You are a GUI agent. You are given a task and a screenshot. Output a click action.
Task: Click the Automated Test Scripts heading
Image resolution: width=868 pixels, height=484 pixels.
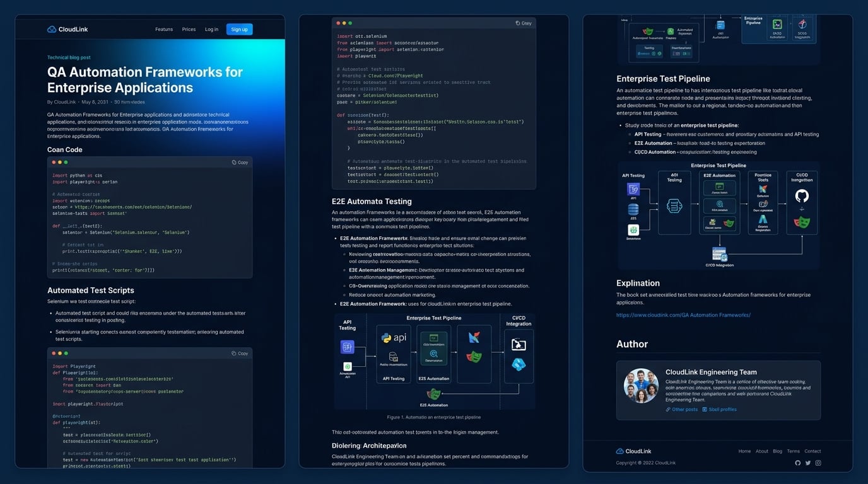(x=91, y=291)
